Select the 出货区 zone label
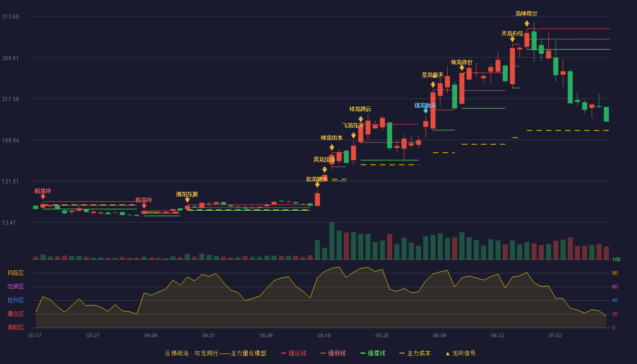 [15, 287]
